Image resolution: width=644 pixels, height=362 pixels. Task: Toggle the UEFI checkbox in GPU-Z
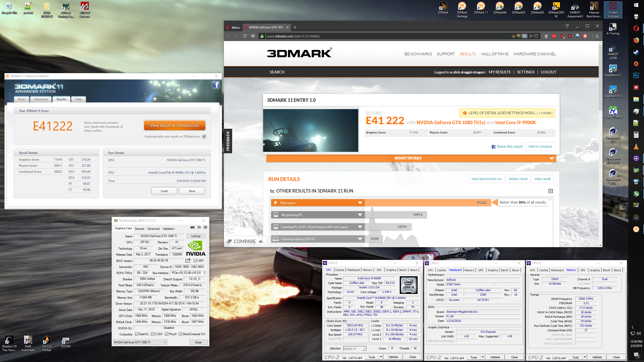(x=195, y=260)
